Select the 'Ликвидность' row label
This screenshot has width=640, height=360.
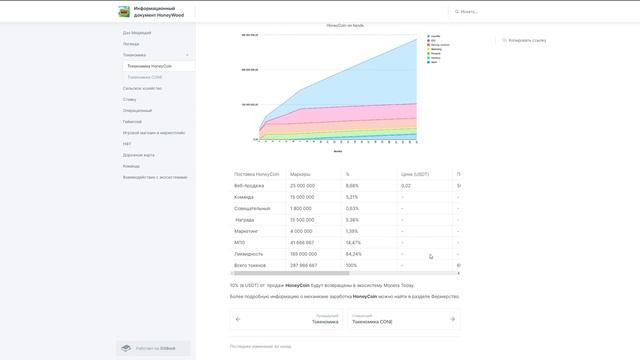click(249, 254)
